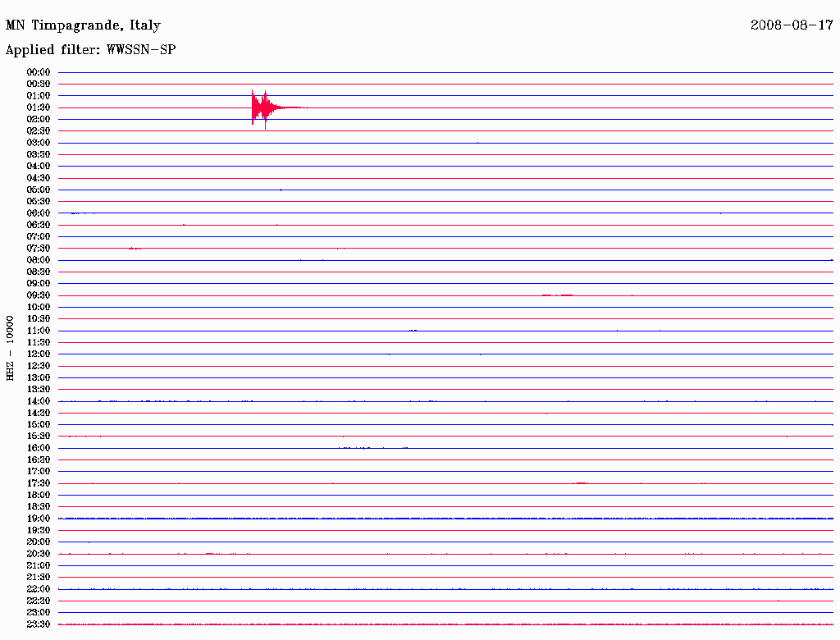Screen dimensions: 840x640
Task: Click the 'Applied filter: WWSSN-SP' text
Action: point(90,50)
